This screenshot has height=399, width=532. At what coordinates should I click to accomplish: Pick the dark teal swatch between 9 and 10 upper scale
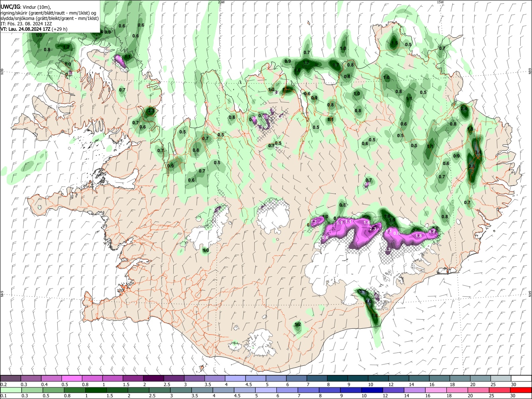coord(357,379)
